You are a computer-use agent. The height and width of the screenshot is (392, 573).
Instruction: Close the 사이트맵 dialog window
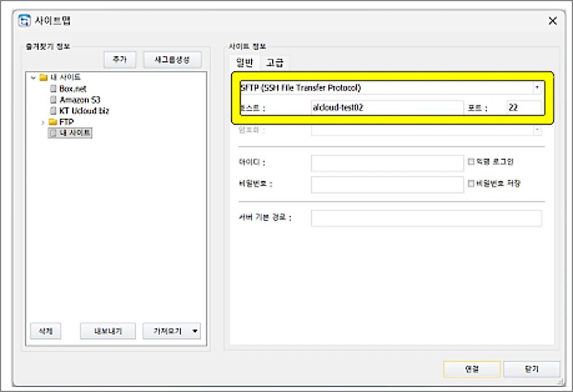[x=552, y=21]
